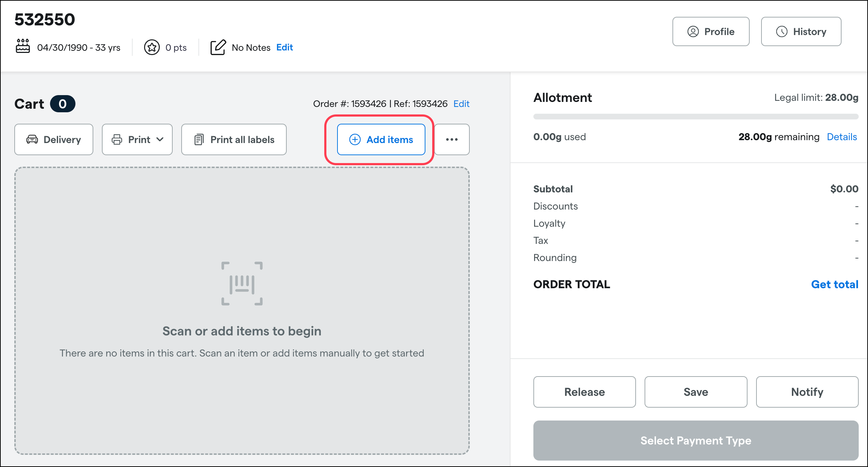Check loyalty points via the star icon

click(x=152, y=47)
